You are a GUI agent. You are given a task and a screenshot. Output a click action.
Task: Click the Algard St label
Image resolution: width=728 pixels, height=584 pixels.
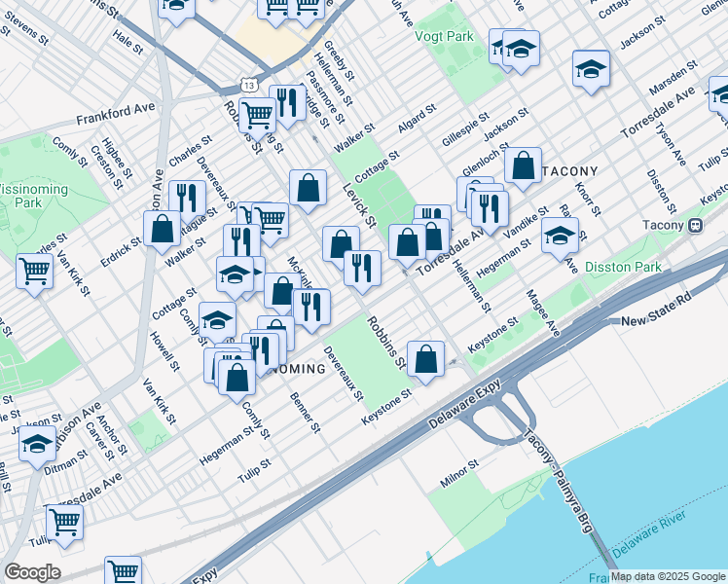(x=417, y=118)
